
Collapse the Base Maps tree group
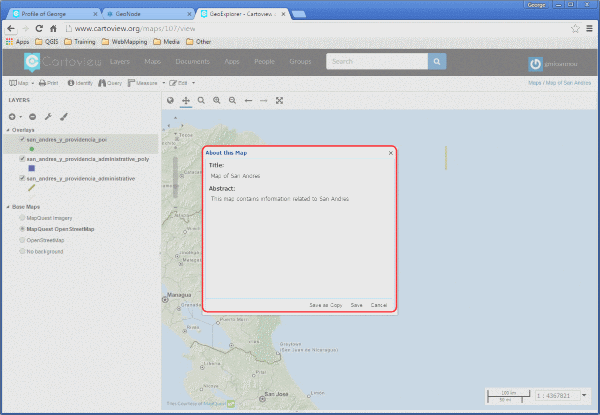point(8,207)
